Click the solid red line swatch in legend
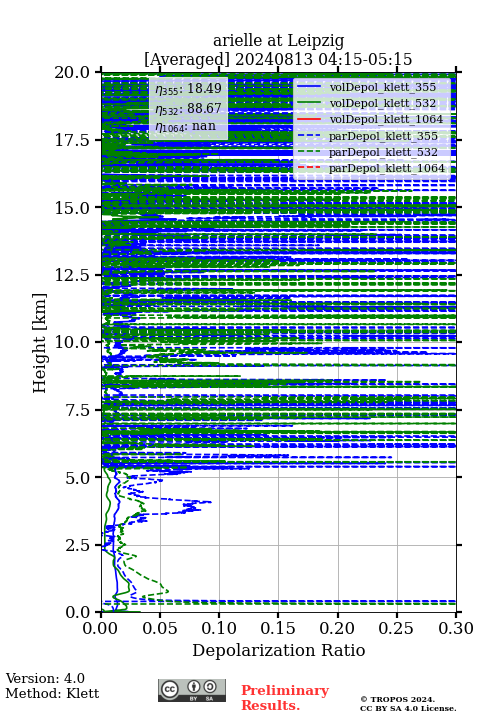Screen dimensions: 480x720 [x=309, y=119]
